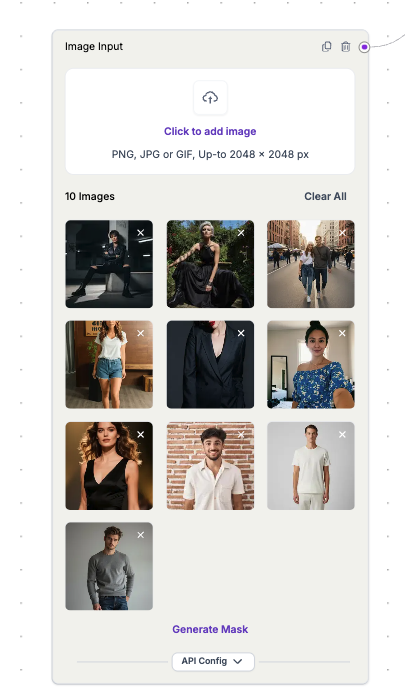405x700 pixels.
Task: Remove the gray sweater man image
Action: tap(141, 535)
